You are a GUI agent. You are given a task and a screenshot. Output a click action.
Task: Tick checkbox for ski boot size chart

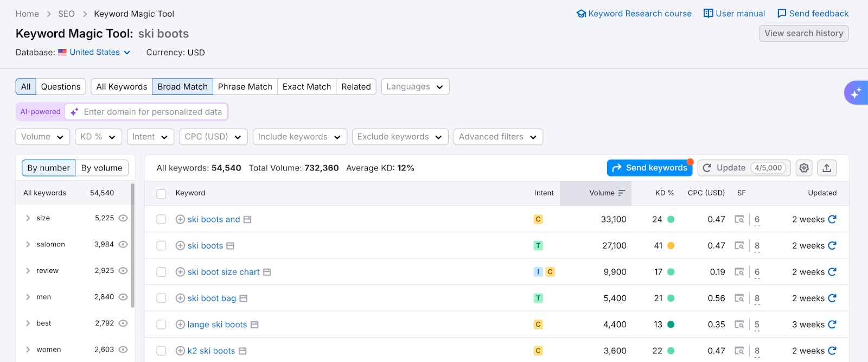[161, 272]
